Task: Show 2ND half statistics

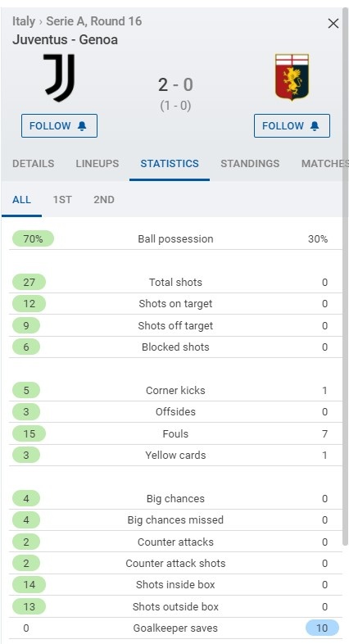Action: (x=104, y=200)
